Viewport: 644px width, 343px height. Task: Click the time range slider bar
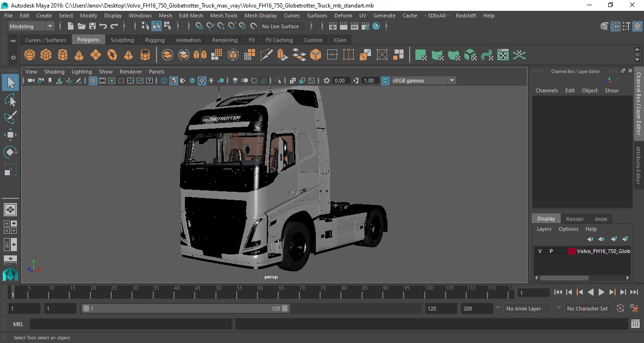(185, 309)
